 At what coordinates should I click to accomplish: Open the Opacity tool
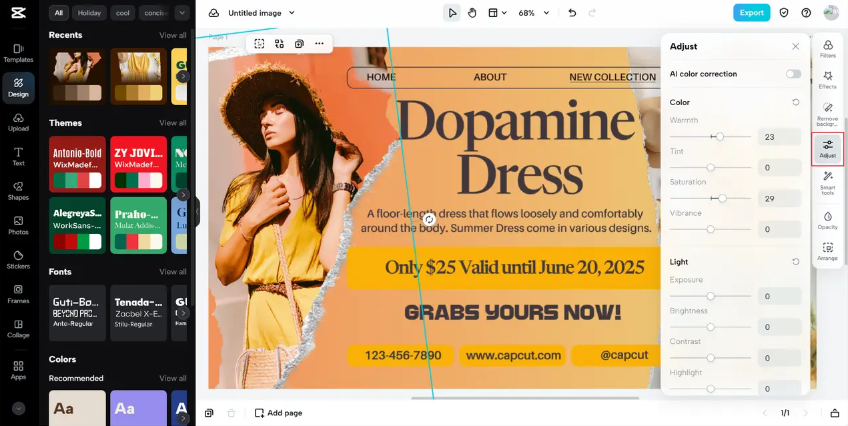tap(827, 221)
